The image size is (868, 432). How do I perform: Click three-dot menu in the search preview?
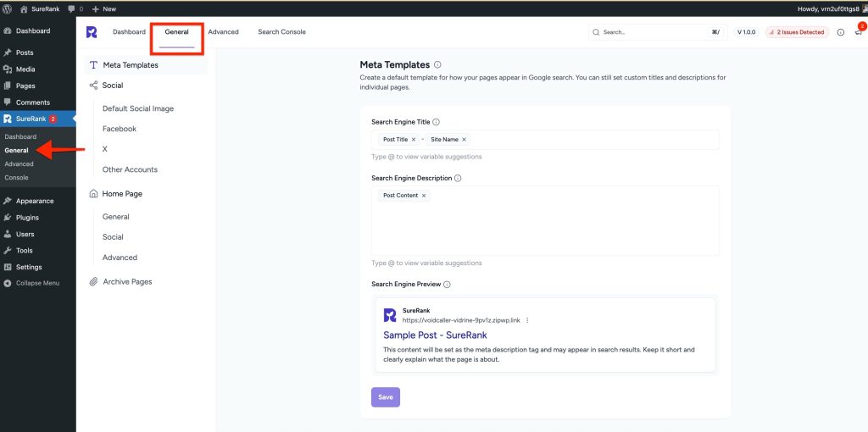pyautogui.click(x=527, y=320)
